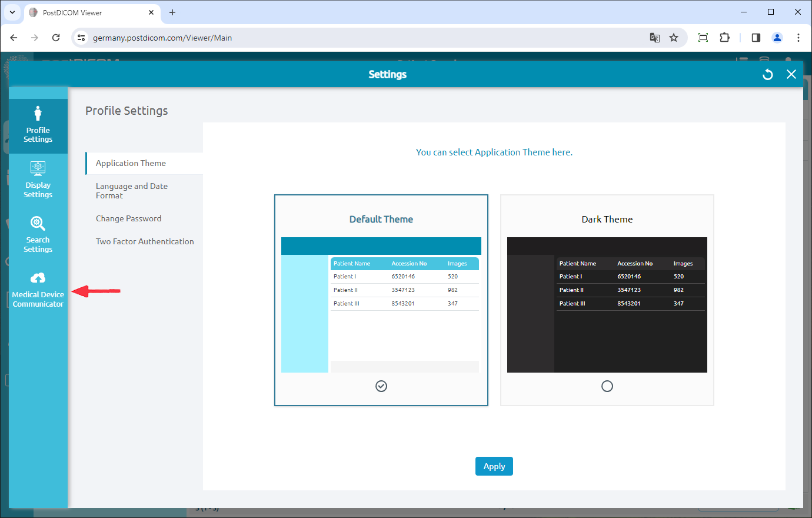Open the Two Factor Authentication tab
Viewport: 812px width, 518px height.
pyautogui.click(x=145, y=241)
